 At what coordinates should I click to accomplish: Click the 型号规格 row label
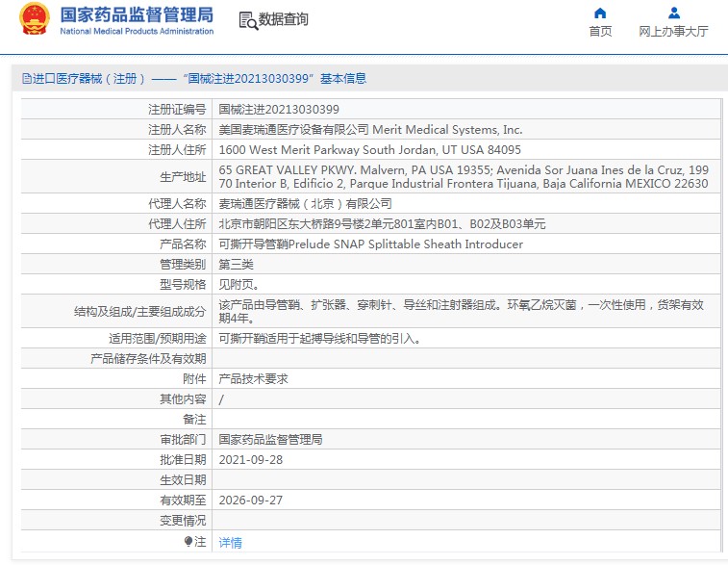pos(183,284)
